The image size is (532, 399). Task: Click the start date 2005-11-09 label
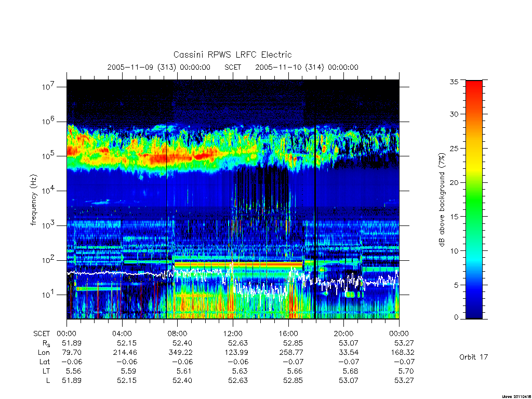point(130,67)
